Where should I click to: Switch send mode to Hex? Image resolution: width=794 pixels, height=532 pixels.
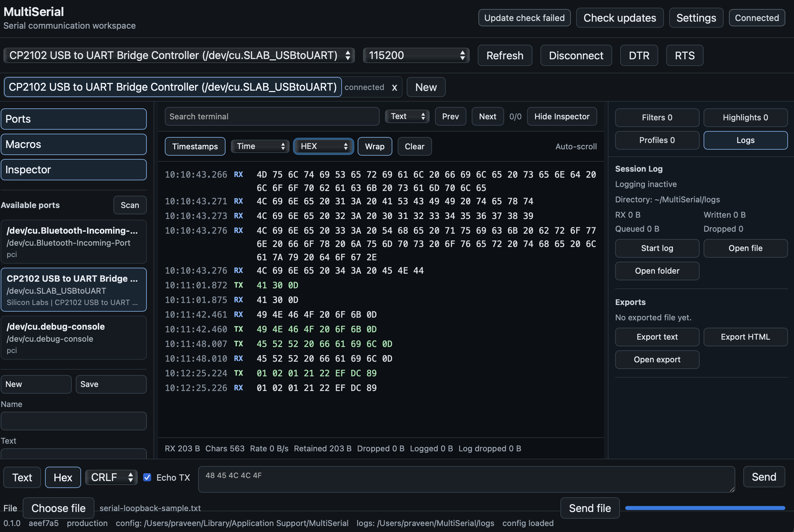tap(63, 477)
